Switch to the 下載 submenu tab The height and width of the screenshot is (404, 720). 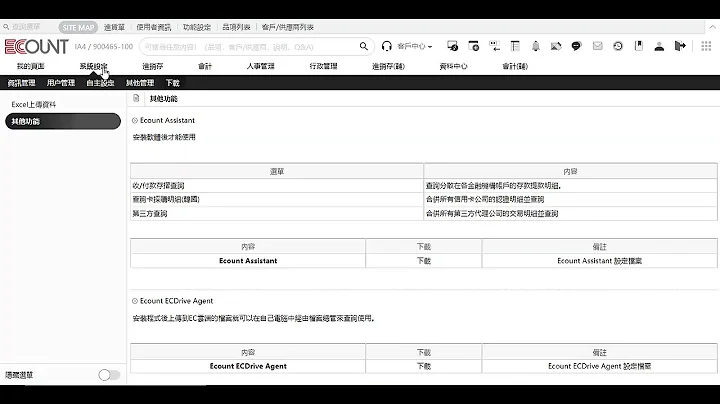(173, 83)
